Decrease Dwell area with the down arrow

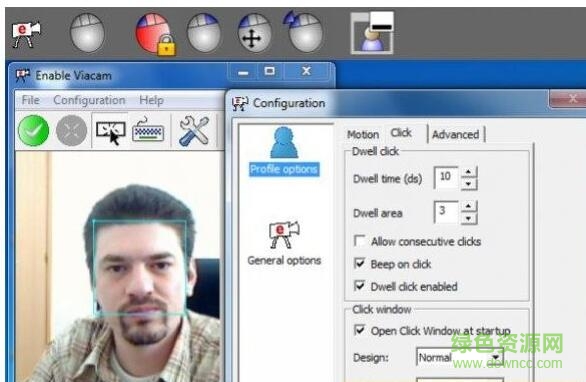point(468,218)
